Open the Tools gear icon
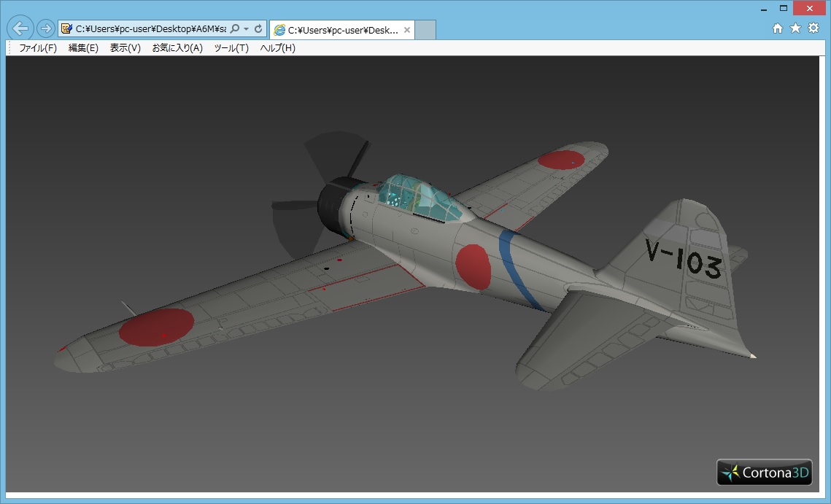Screen dimensions: 831x504 click(x=813, y=28)
